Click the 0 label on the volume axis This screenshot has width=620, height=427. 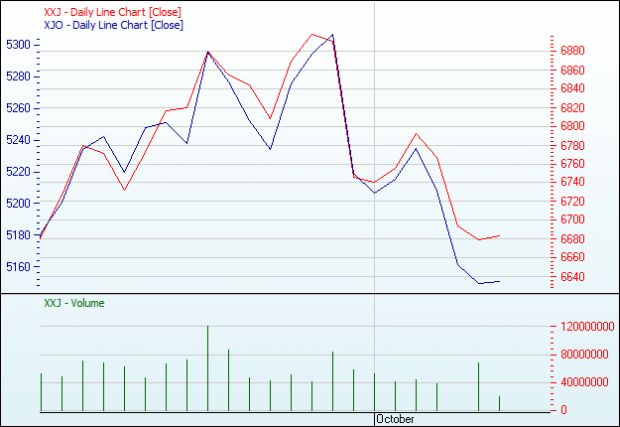pos(563,410)
